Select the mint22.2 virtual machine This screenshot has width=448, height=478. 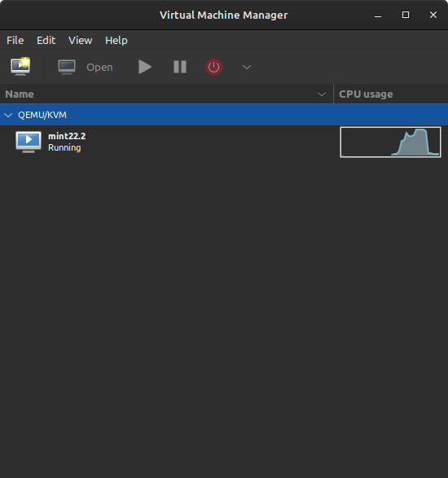click(224, 142)
